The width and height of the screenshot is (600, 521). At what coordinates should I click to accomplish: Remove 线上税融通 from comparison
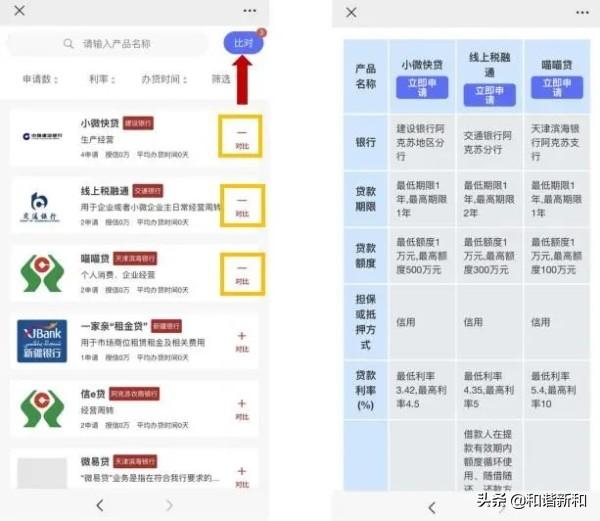point(241,206)
